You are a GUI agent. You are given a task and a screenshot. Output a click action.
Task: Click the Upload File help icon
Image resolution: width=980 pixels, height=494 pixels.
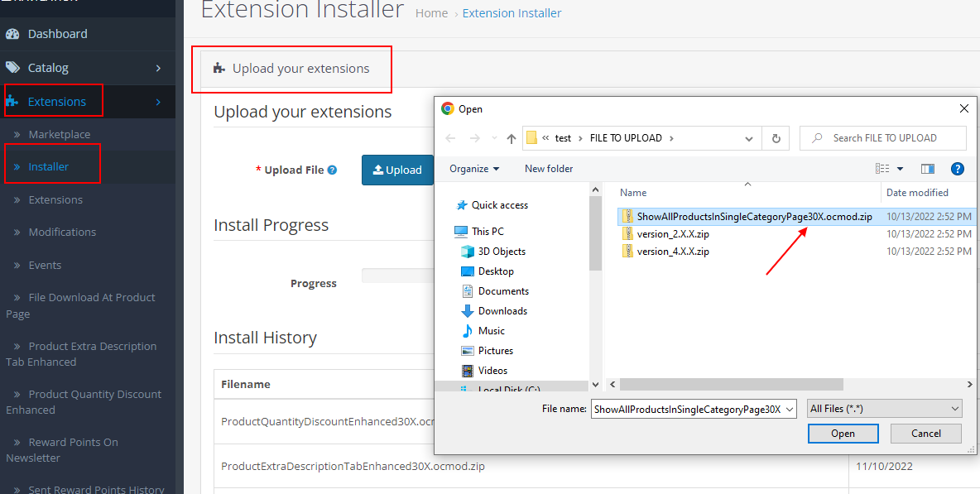point(332,170)
